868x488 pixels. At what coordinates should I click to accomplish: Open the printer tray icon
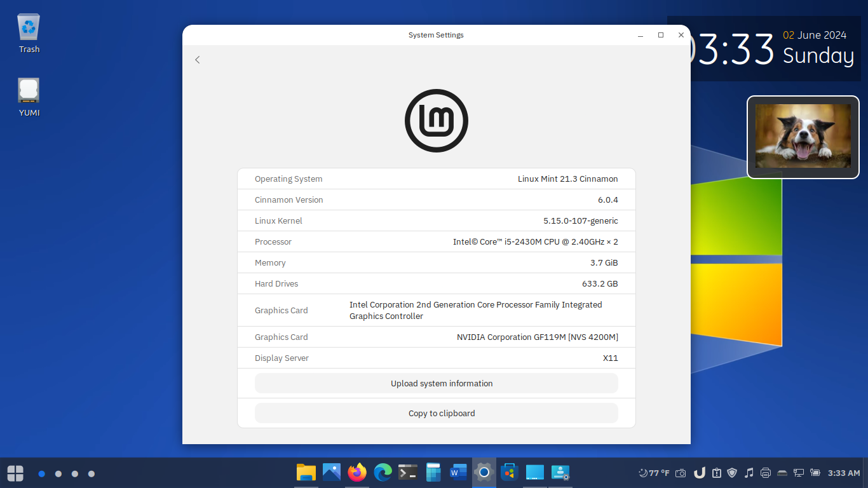click(x=766, y=473)
